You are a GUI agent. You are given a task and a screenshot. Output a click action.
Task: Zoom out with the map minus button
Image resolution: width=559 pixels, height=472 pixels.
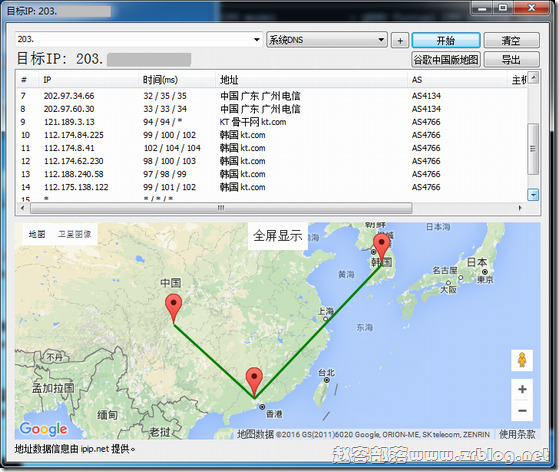[x=522, y=410]
